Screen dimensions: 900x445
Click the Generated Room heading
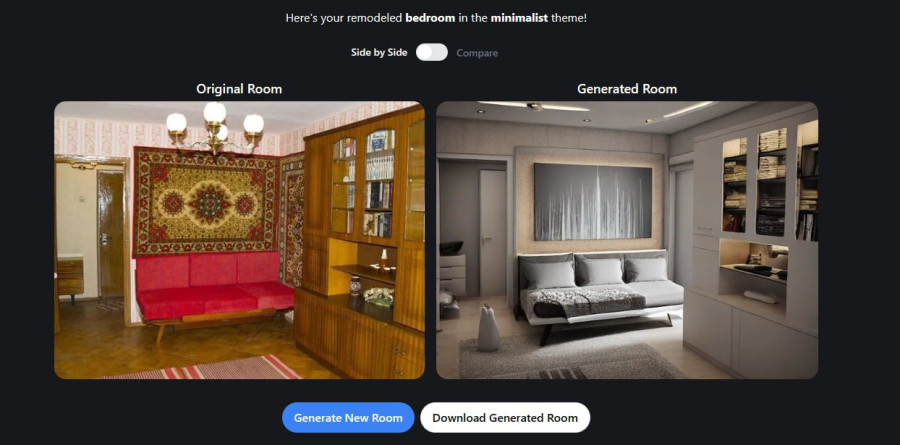(627, 89)
